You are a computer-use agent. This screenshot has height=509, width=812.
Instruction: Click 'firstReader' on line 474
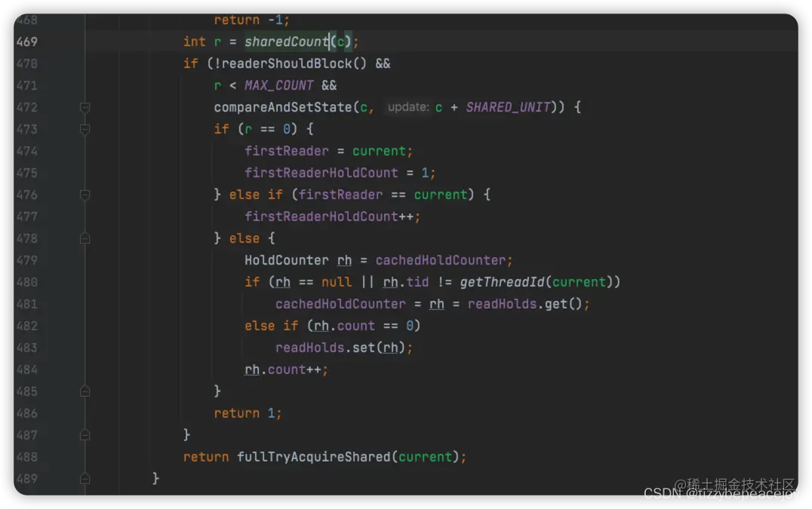(x=286, y=151)
